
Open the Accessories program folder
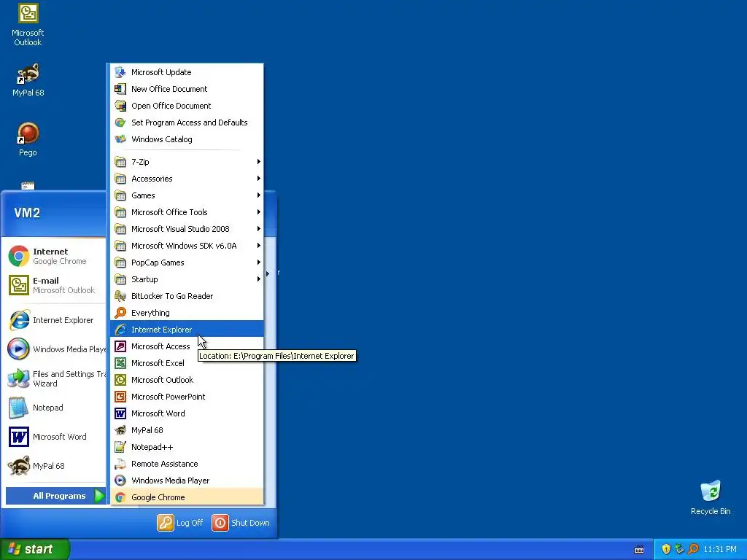(187, 179)
